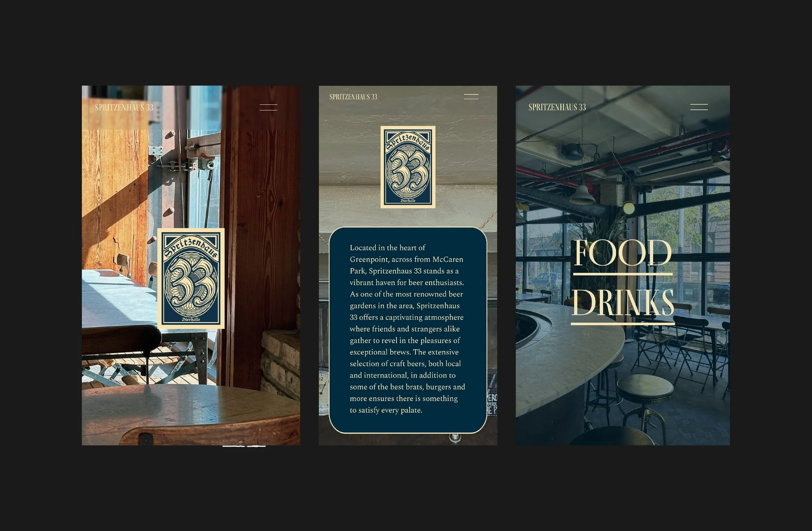Image resolution: width=812 pixels, height=531 pixels.
Task: Click the 33 badge above the description card
Action: (x=408, y=167)
